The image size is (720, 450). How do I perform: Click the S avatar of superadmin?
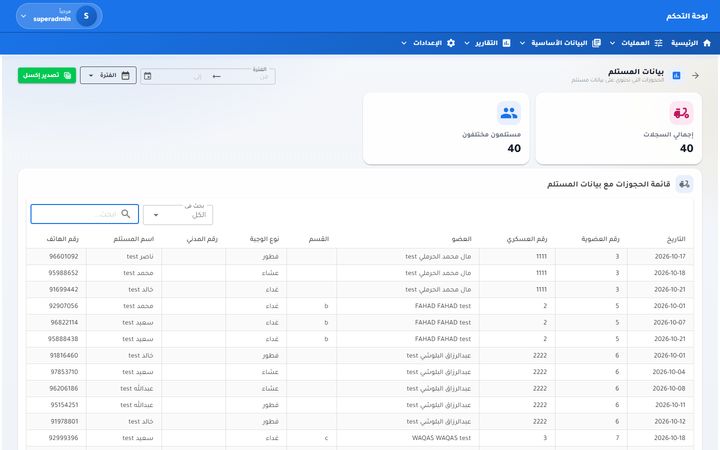[86, 16]
